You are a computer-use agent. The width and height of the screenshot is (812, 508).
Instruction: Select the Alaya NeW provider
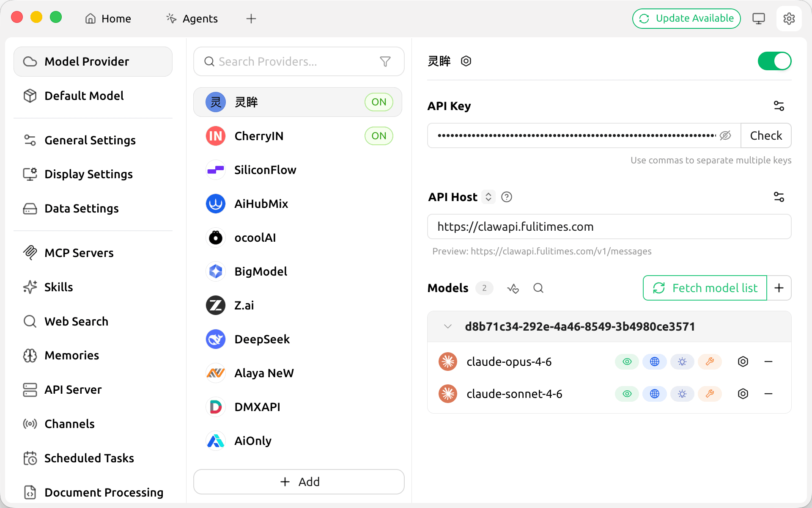[298, 373]
